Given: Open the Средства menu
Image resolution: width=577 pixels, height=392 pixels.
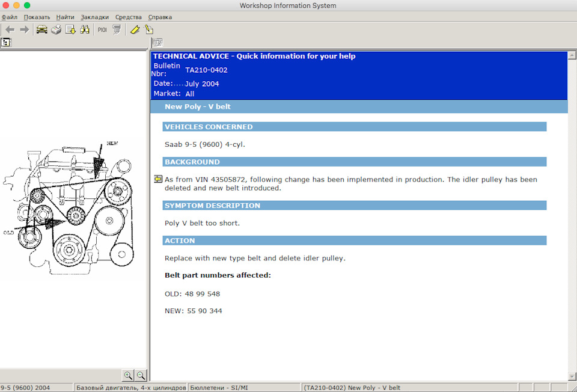Looking at the screenshot, I should coord(129,17).
